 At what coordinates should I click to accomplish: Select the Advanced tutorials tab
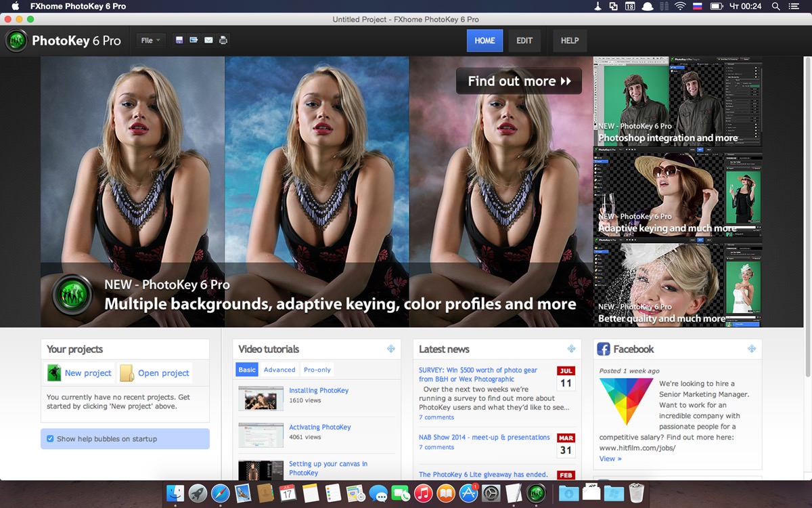[x=279, y=370]
